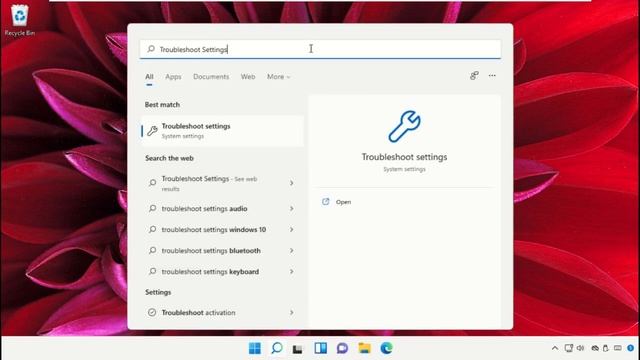The height and width of the screenshot is (360, 640).
Task: Click the Settings section heading
Action: (x=158, y=292)
